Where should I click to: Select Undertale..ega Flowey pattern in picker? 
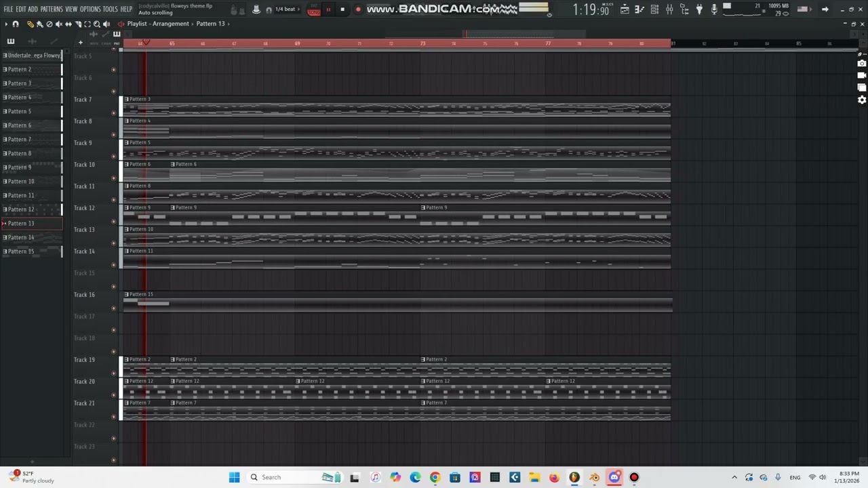click(32, 56)
